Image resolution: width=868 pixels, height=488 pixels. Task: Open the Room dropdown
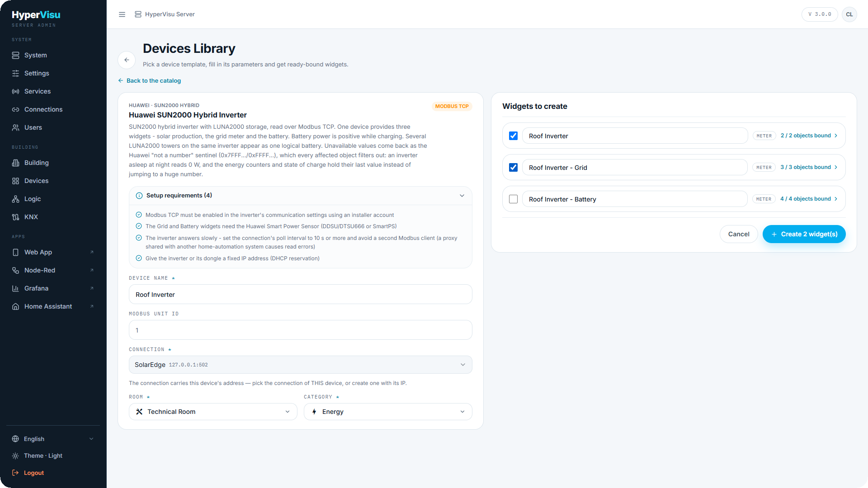click(213, 412)
